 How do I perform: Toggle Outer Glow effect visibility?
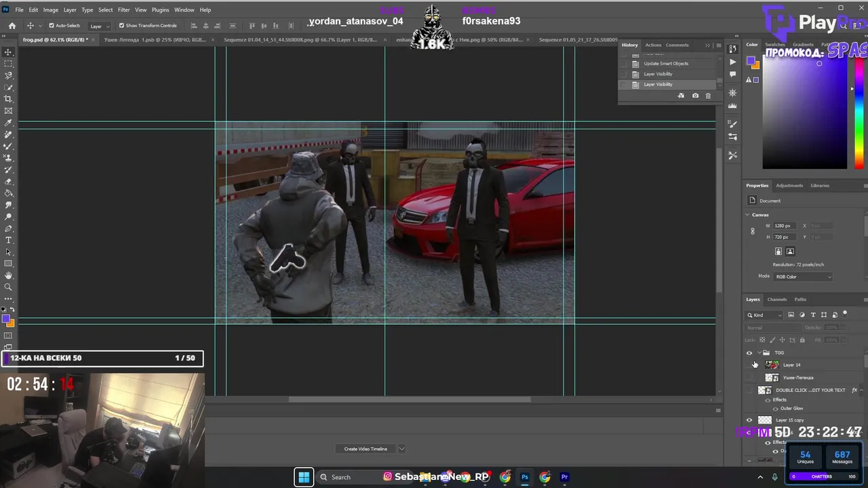click(x=776, y=409)
